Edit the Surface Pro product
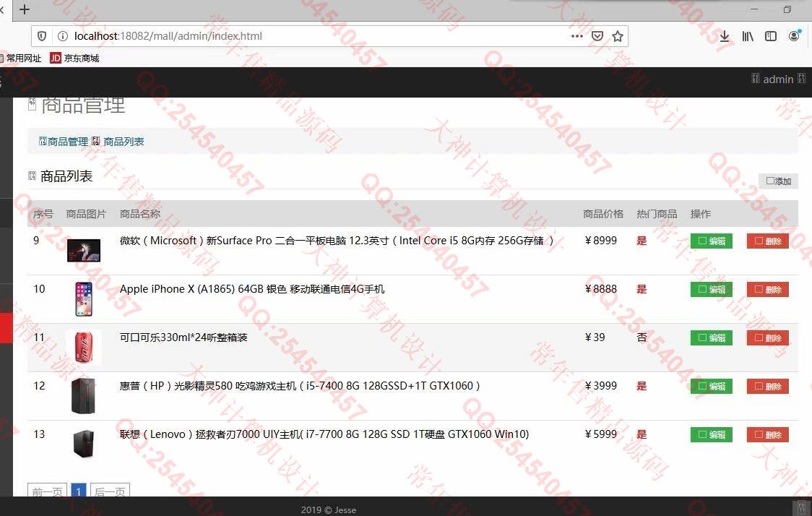Screen dimensions: 812x516 click(x=712, y=241)
